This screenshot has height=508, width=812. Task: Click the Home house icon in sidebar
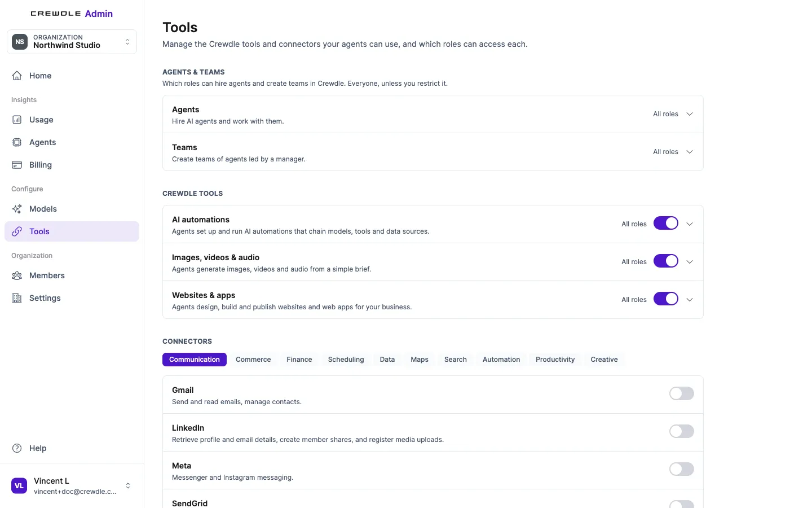pyautogui.click(x=17, y=76)
